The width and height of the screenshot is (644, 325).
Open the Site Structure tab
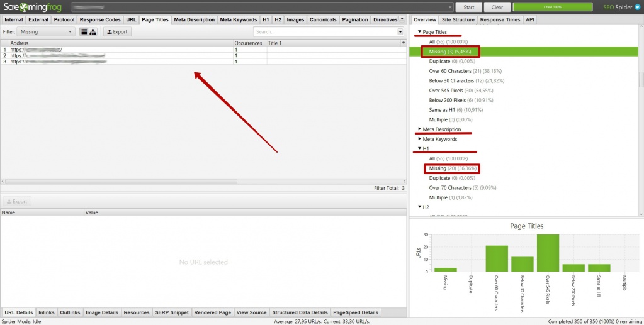(x=458, y=19)
